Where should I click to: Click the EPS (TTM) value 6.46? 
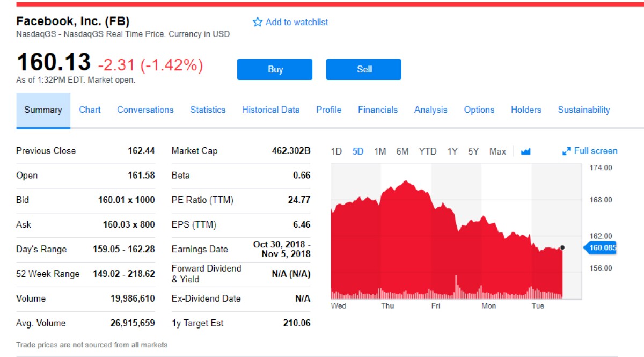(302, 224)
